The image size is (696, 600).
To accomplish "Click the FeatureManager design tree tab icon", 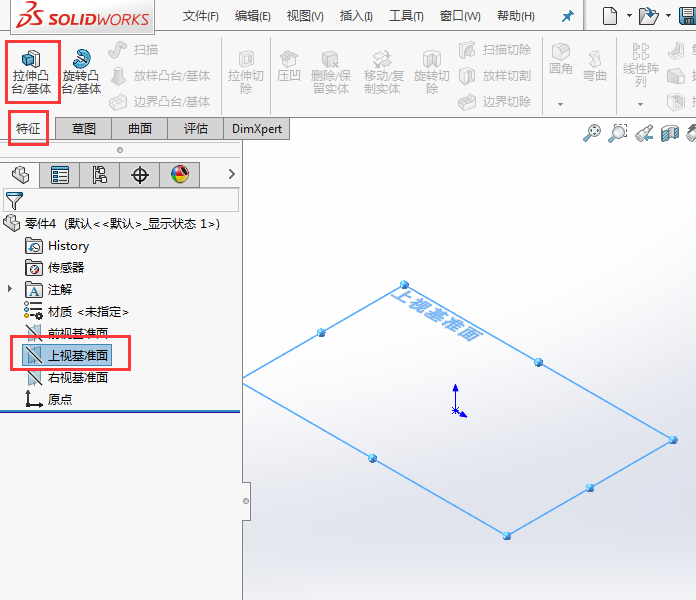I will coord(20,175).
